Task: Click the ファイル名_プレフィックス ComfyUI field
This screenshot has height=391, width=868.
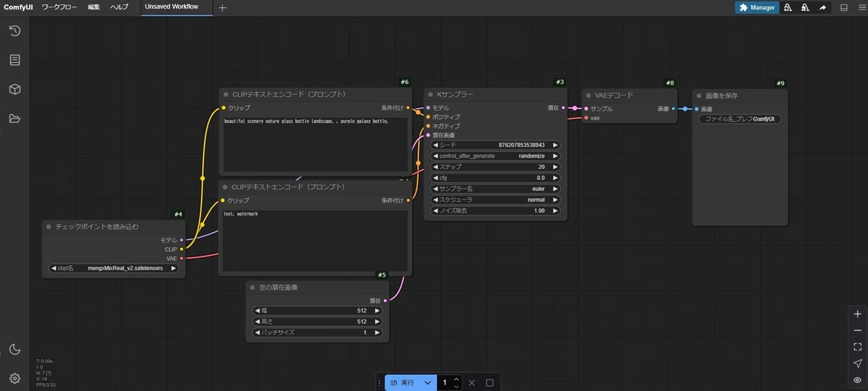Action: click(740, 119)
